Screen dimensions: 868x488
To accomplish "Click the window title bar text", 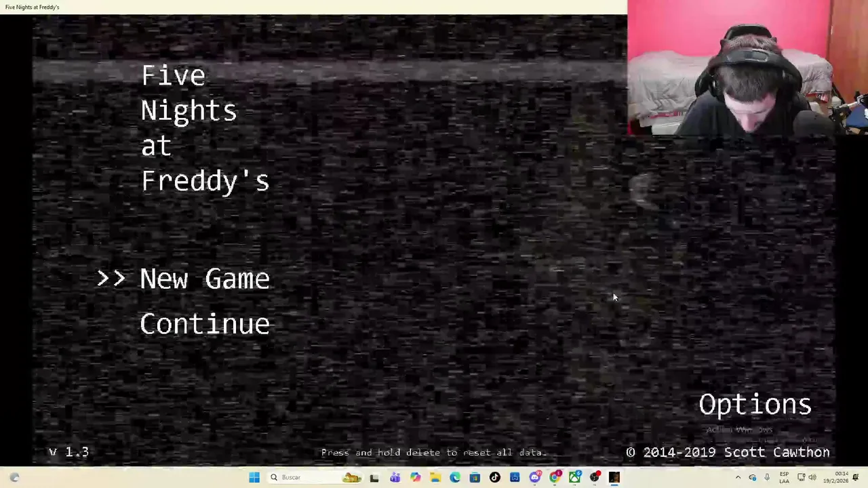I will click(32, 7).
